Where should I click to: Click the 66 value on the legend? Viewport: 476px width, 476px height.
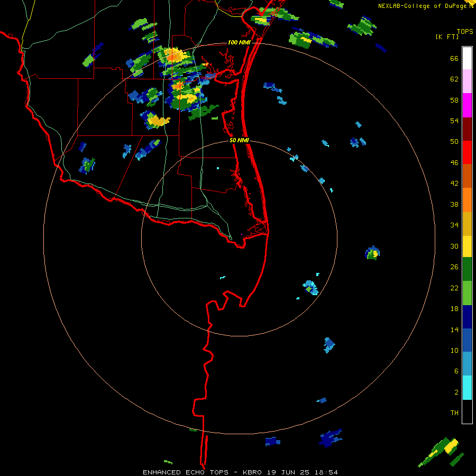tap(454, 59)
